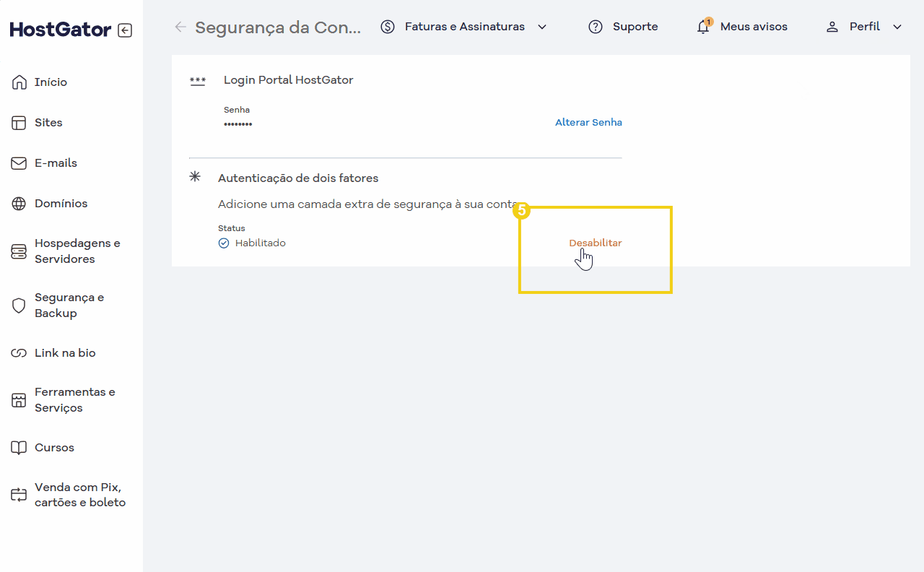Click the masked Senha password value
The image size is (924, 572).
[237, 125]
